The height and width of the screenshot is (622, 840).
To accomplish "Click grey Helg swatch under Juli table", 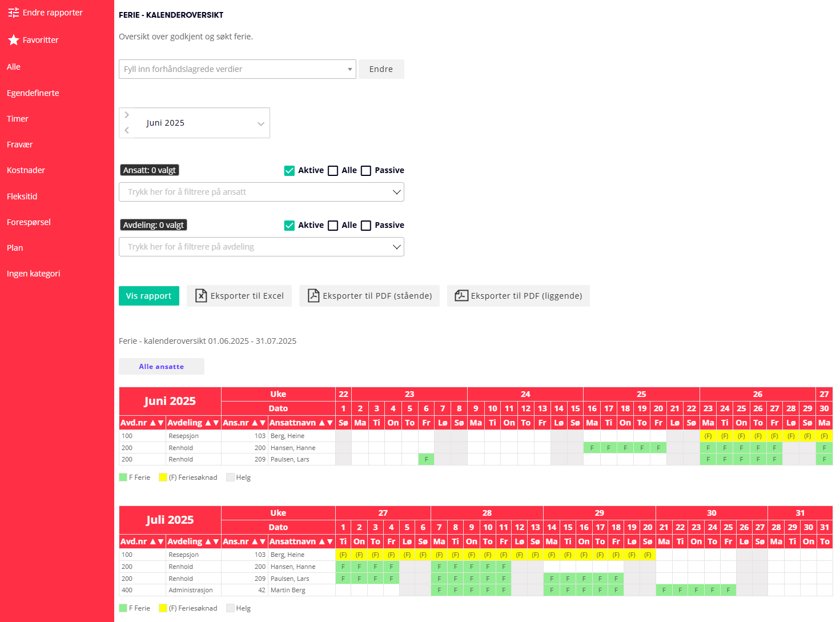I will coord(230,608).
